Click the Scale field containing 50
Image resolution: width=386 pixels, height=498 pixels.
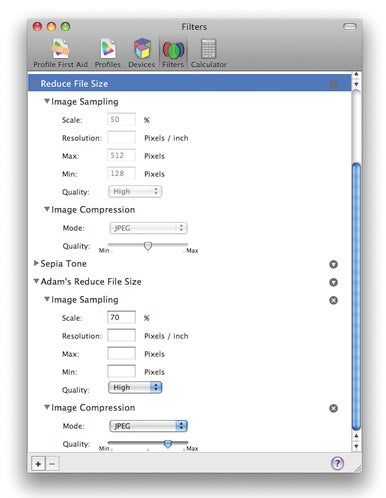(x=121, y=119)
